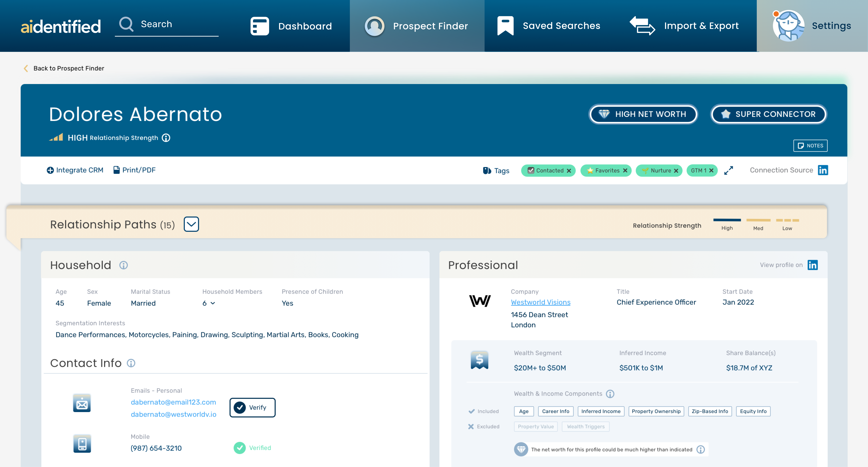
Task: Remove the Favorites tag
Action: (625, 171)
